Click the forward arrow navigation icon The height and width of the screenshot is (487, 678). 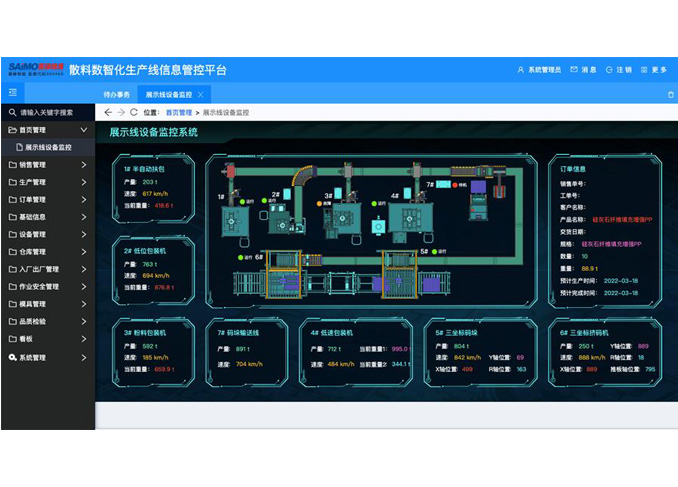[121, 112]
